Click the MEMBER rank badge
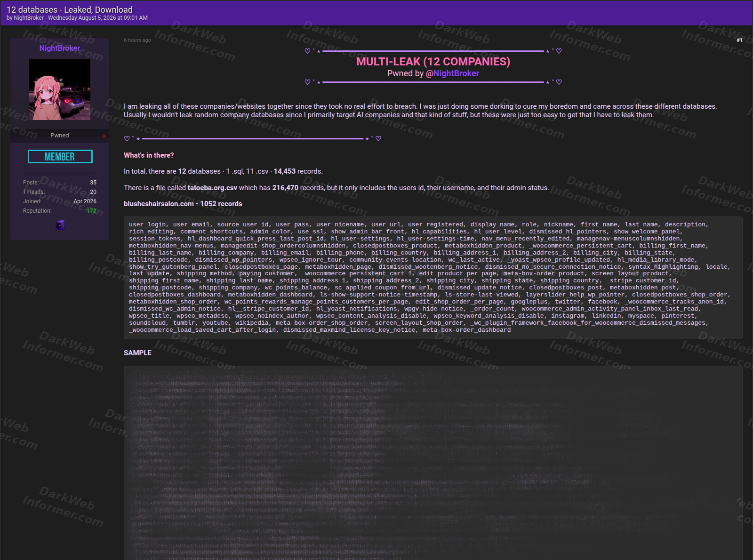753x560 pixels. click(60, 157)
